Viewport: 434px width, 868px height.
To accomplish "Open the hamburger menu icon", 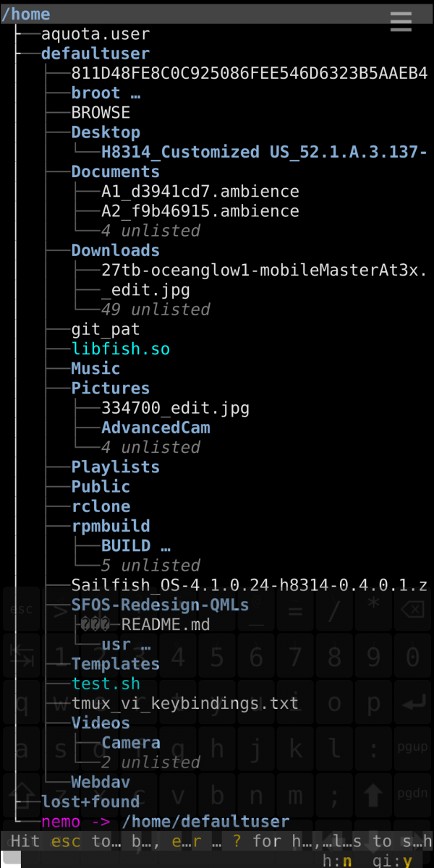I will coord(401,21).
